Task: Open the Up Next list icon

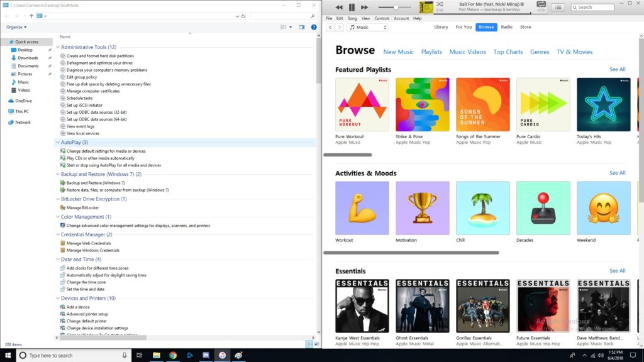Action: click(558, 8)
